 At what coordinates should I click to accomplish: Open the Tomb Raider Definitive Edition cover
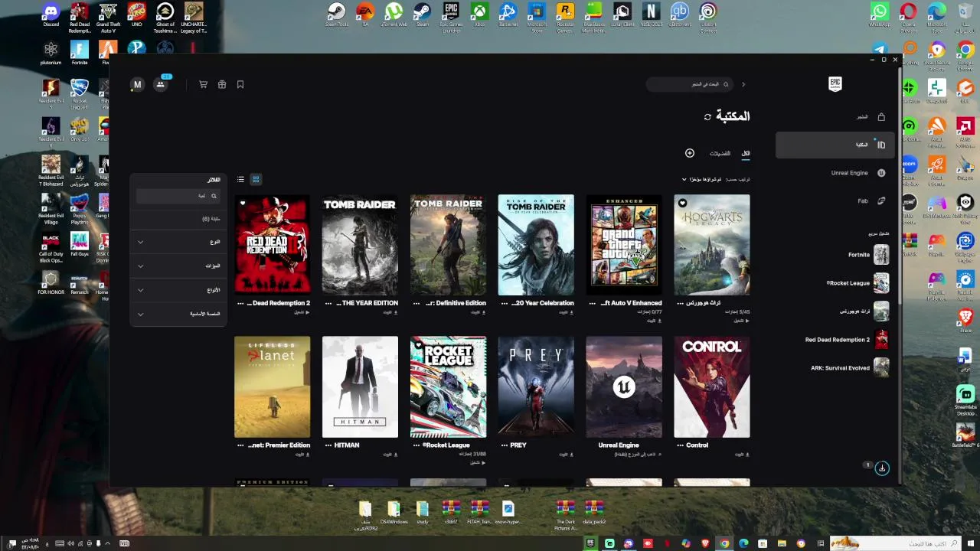coord(448,245)
